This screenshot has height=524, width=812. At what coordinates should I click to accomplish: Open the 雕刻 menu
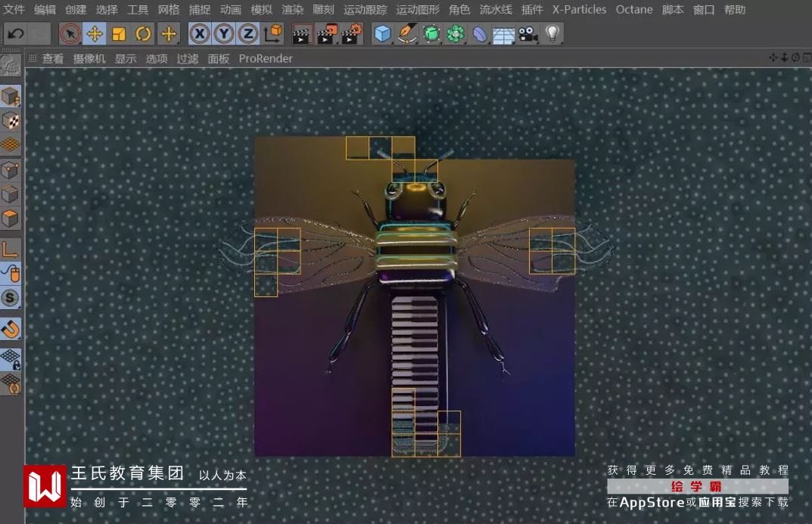coord(323,9)
